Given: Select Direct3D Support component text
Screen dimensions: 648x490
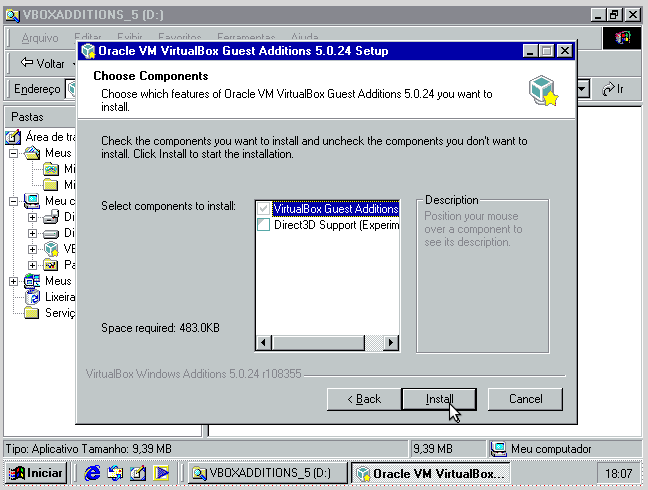Looking at the screenshot, I should click(336, 225).
